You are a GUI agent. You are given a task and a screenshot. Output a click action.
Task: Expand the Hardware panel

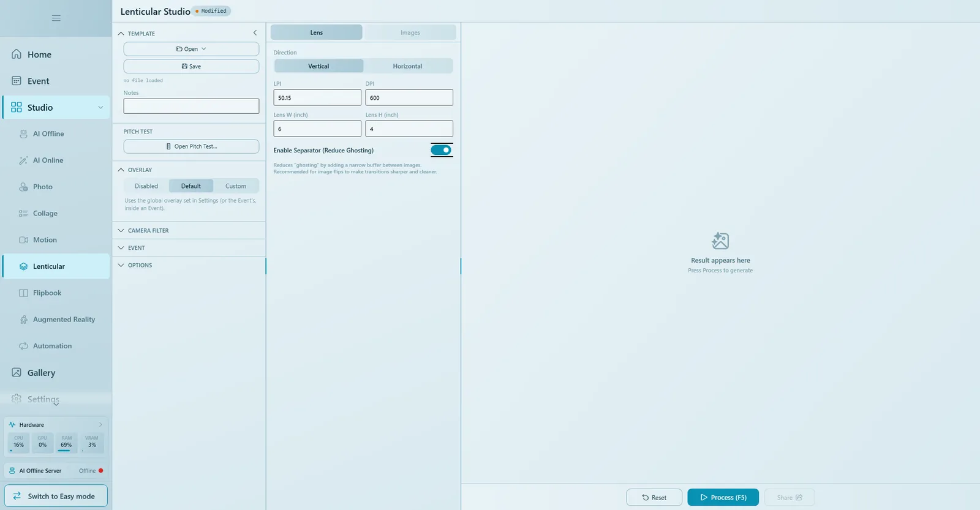[x=100, y=425]
